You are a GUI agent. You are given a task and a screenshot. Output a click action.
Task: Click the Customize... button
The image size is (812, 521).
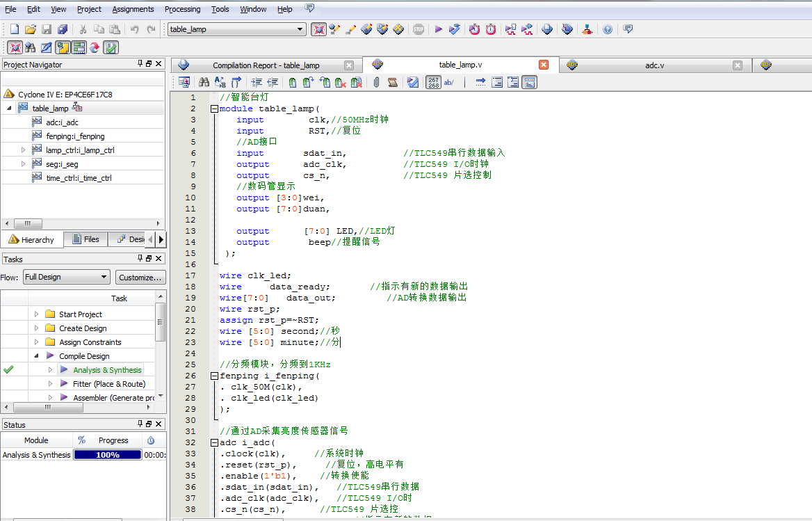point(140,277)
